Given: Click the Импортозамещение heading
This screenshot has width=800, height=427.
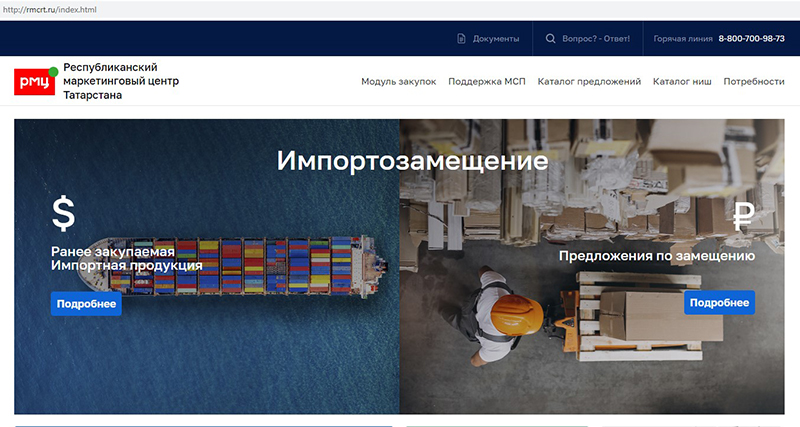Looking at the screenshot, I should 412,161.
